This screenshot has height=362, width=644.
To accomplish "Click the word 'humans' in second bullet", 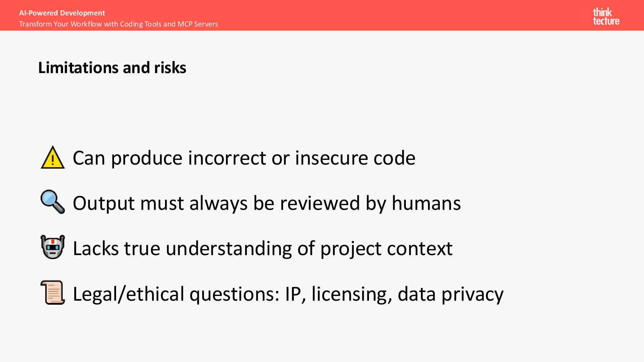I will pos(426,203).
